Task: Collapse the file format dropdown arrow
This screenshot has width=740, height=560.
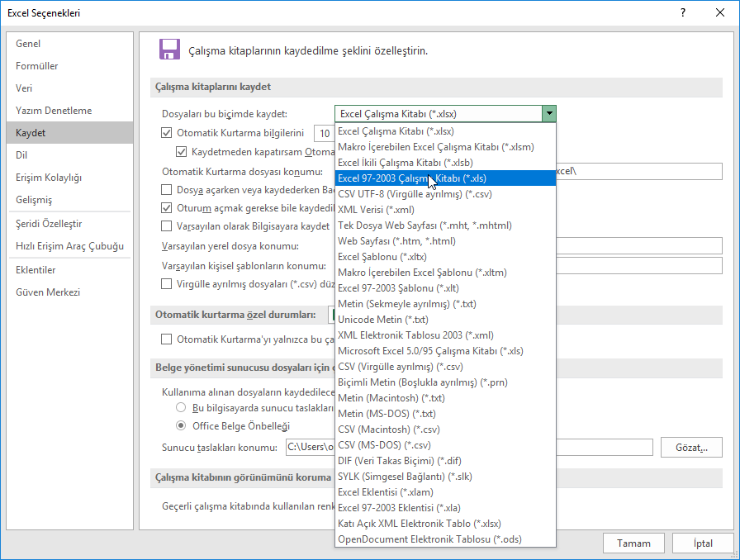Action: click(549, 114)
